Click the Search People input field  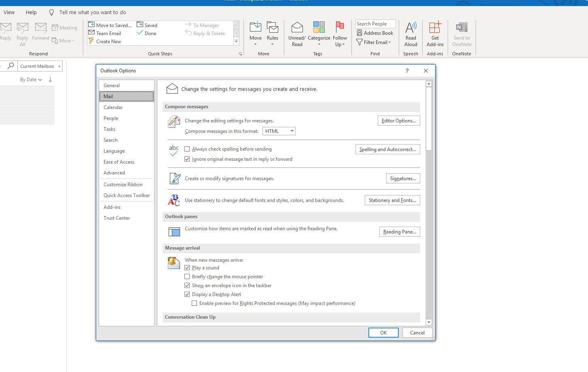375,24
